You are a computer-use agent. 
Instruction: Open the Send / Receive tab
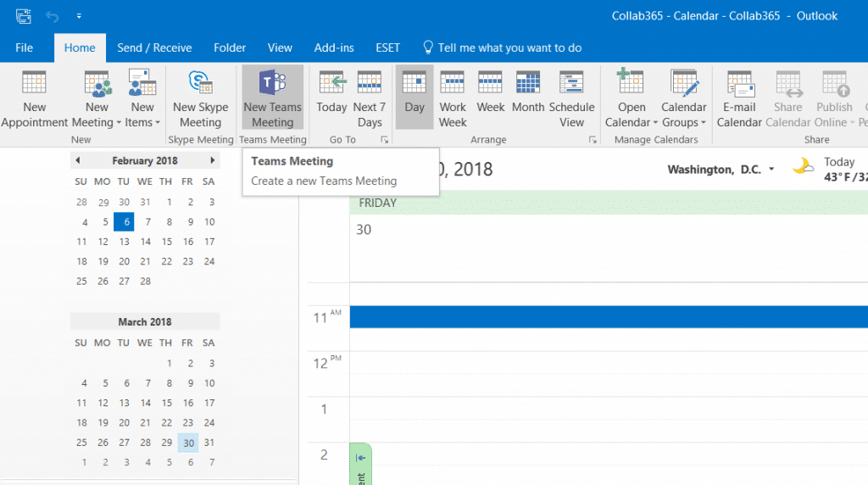pyautogui.click(x=154, y=47)
